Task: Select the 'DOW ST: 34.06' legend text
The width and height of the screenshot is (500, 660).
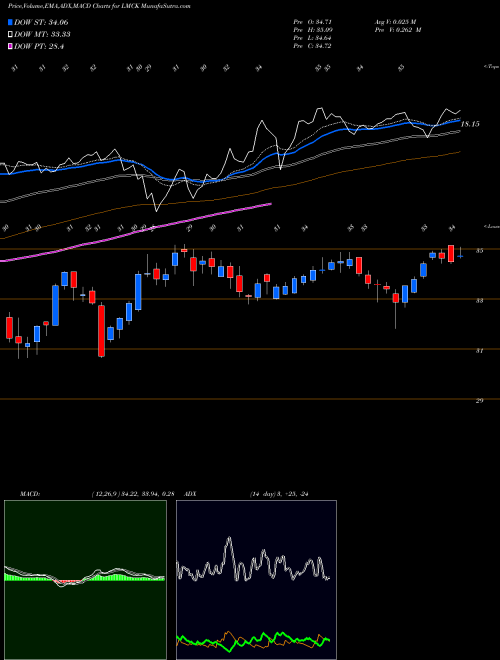Action: (x=41, y=22)
